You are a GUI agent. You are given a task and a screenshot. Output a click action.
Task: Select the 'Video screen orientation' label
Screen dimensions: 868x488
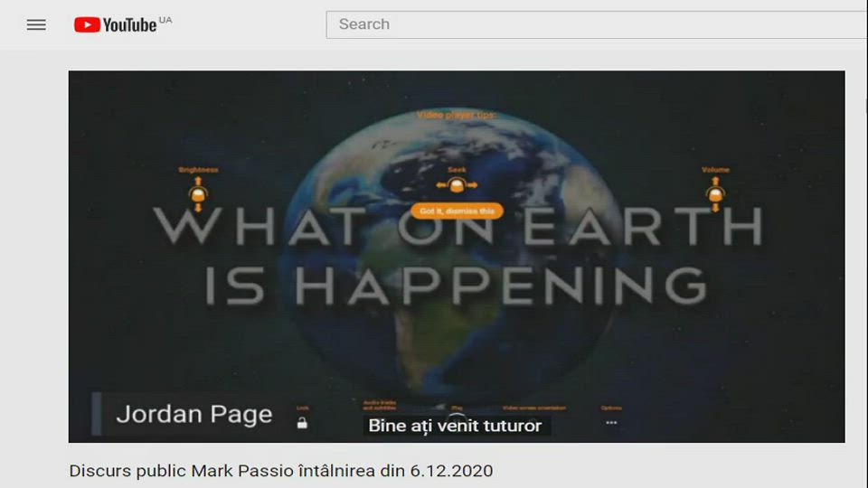534,408
